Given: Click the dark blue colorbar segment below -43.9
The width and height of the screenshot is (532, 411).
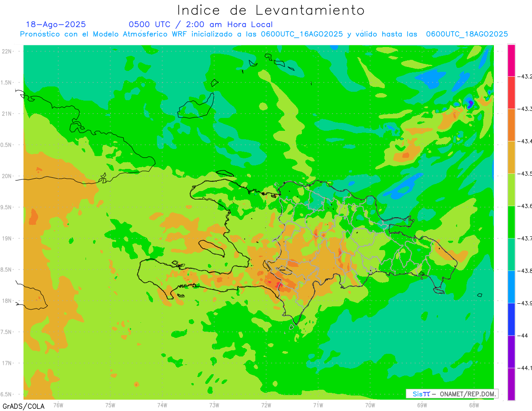Looking at the screenshot, I should pyautogui.click(x=511, y=319).
